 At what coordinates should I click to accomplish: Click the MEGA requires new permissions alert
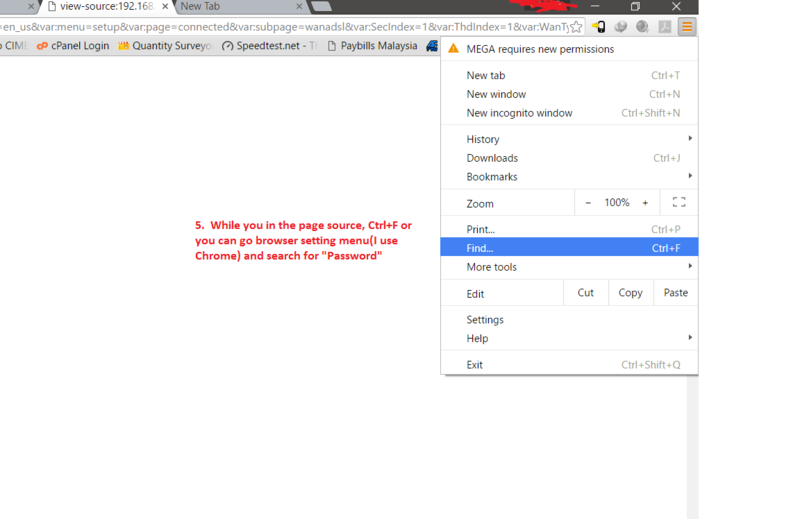point(540,49)
